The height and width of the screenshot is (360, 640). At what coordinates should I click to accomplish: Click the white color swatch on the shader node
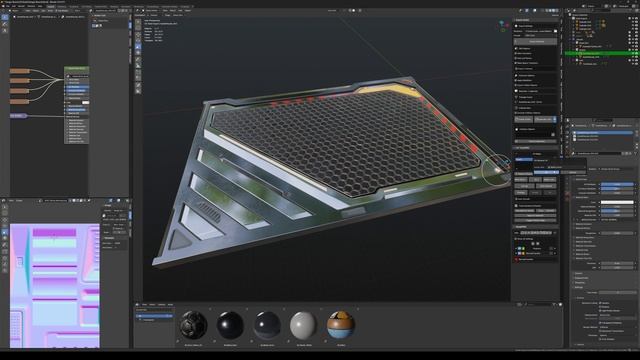pyautogui.click(x=85, y=102)
